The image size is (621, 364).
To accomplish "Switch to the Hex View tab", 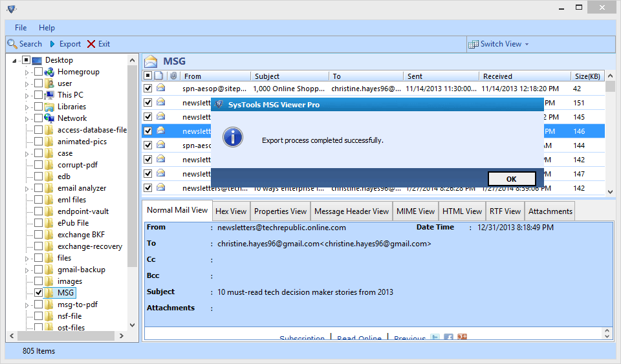I will click(231, 211).
